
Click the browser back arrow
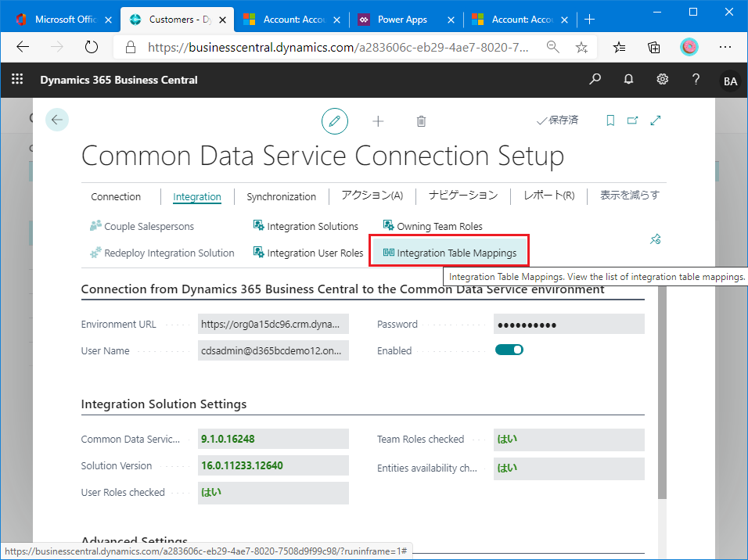coord(23,47)
